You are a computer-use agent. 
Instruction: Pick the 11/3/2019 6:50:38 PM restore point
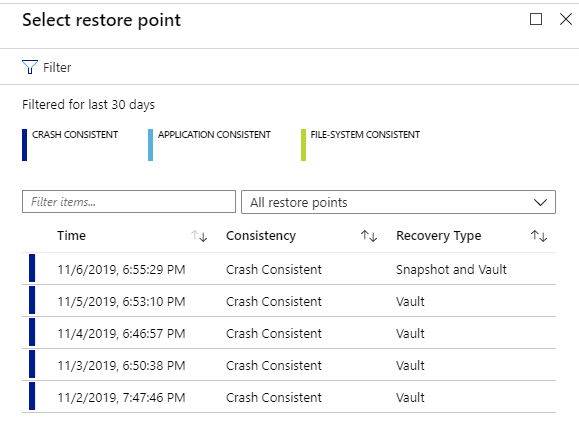tap(289, 365)
